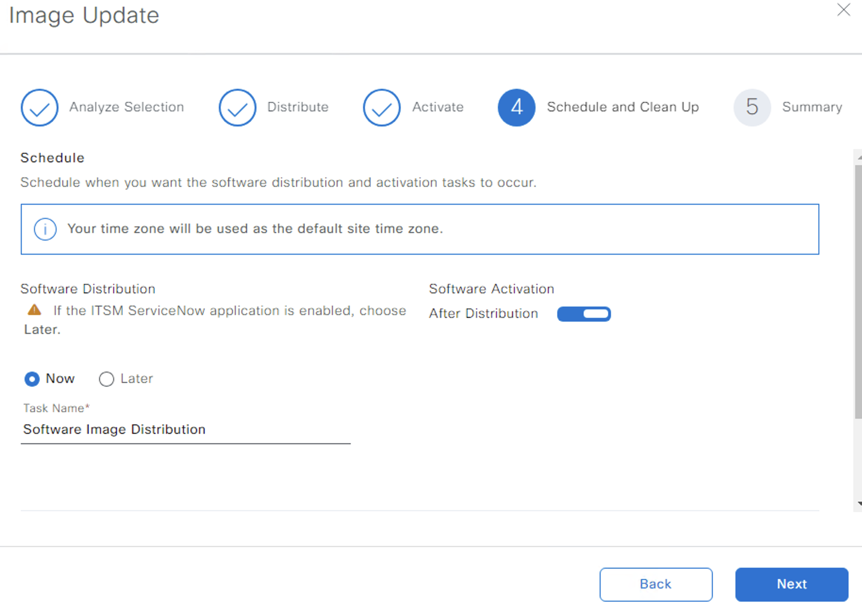Click the Back button
Viewport: 862px width, 616px height.
(x=656, y=584)
